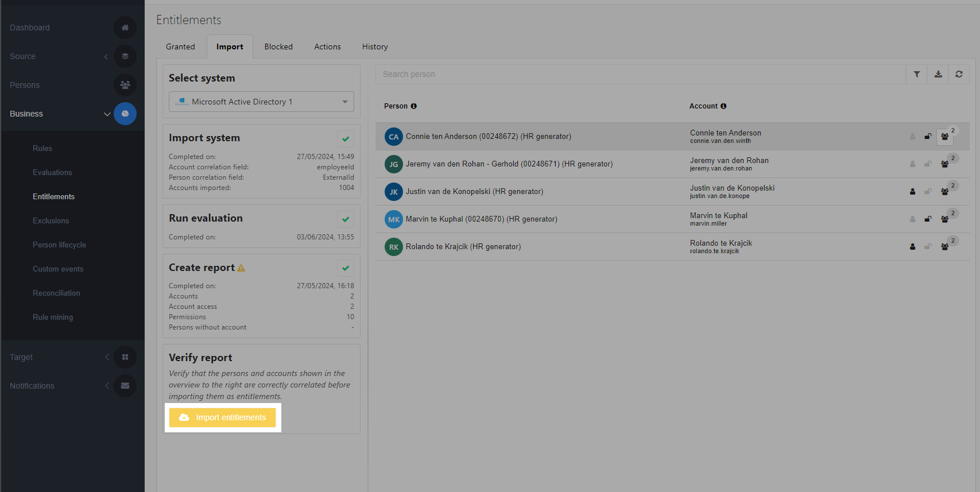Click the download report icon
This screenshot has height=492, width=980.
tap(938, 74)
